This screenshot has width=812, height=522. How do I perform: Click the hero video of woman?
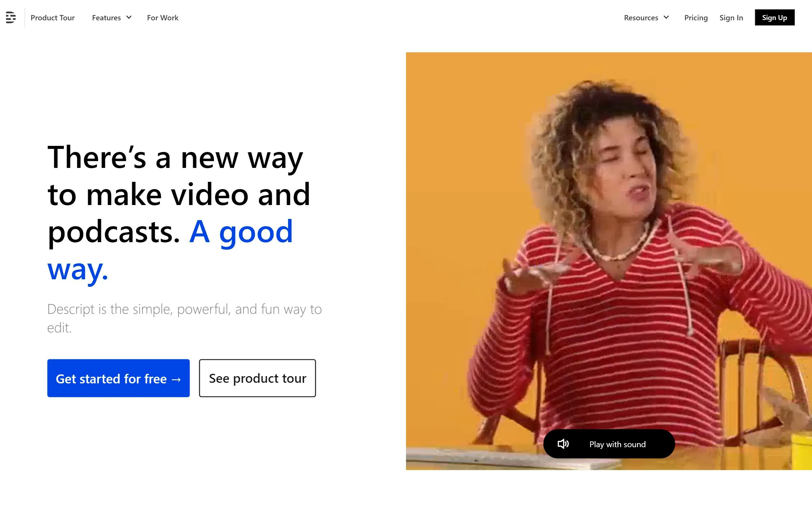click(x=609, y=261)
